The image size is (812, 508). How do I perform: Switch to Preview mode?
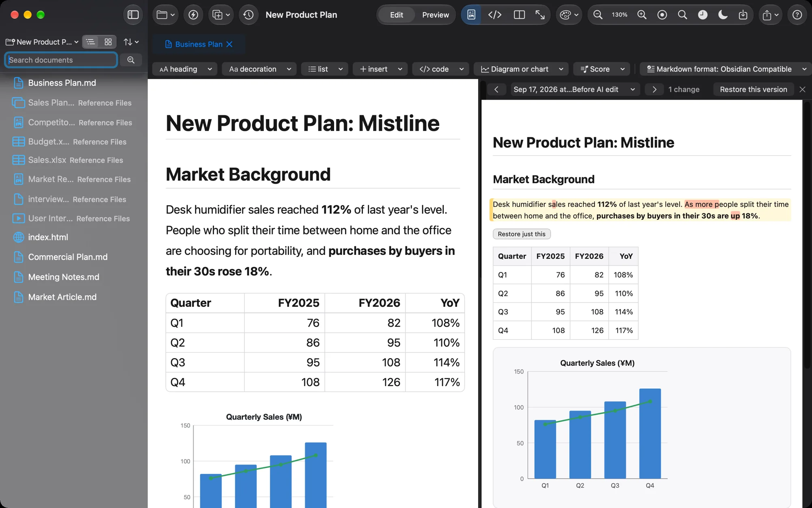tap(436, 15)
